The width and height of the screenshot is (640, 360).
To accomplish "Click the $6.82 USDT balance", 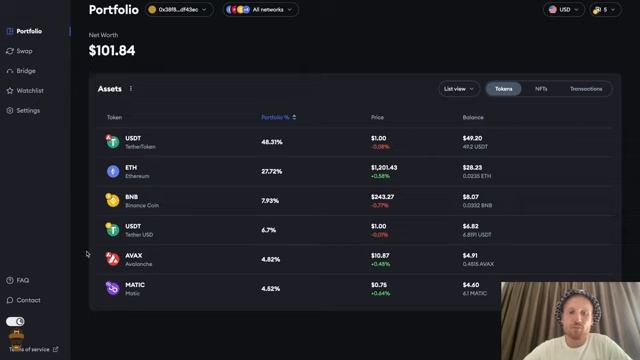I will click(x=470, y=226).
